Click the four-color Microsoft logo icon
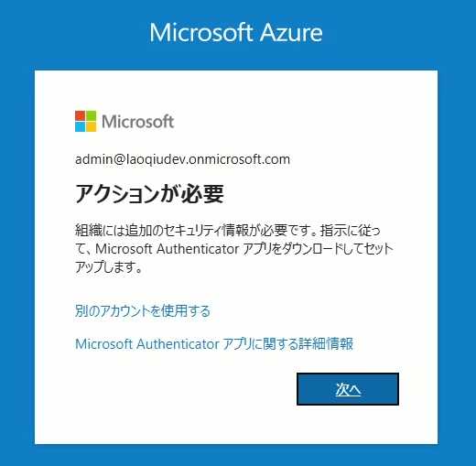Image resolution: width=476 pixels, height=466 pixels. click(x=86, y=121)
